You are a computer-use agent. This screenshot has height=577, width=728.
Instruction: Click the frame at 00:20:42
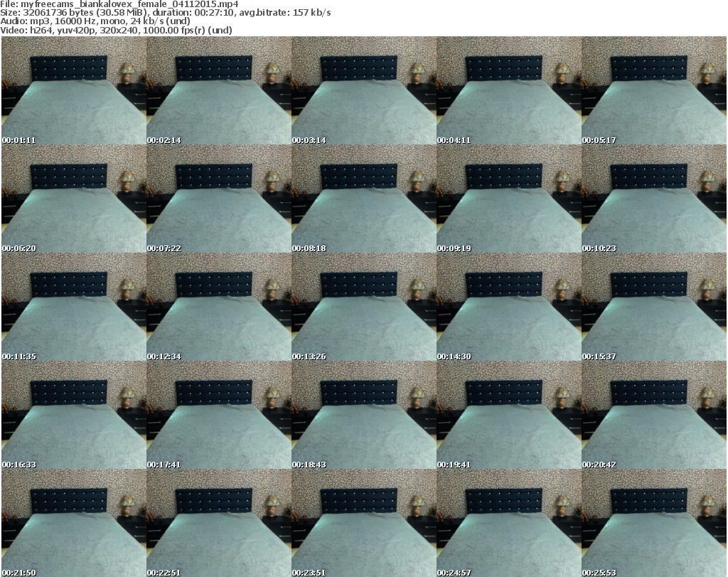(654, 415)
